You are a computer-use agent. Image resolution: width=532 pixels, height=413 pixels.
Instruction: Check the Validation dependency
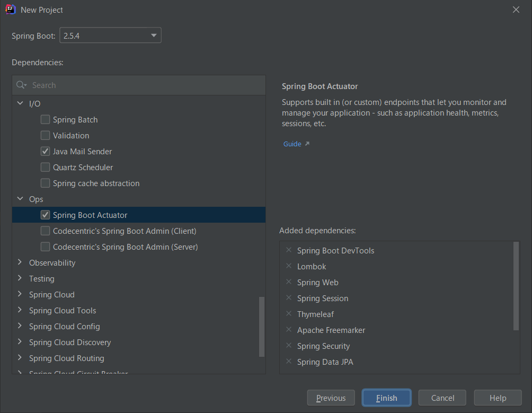point(45,135)
